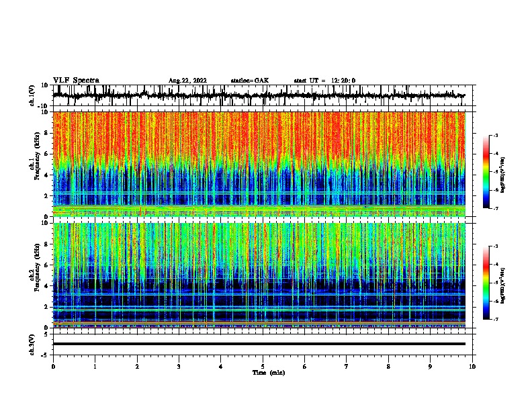Click the "8" tick label on time axis
The image size is (532, 411).
[x=388, y=367]
